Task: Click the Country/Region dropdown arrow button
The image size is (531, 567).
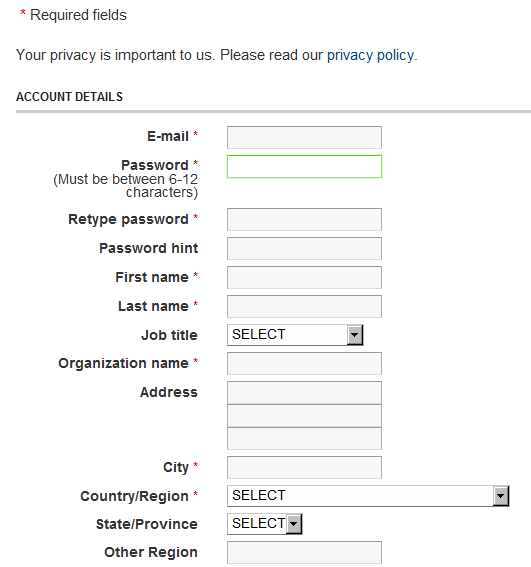Action: click(501, 496)
